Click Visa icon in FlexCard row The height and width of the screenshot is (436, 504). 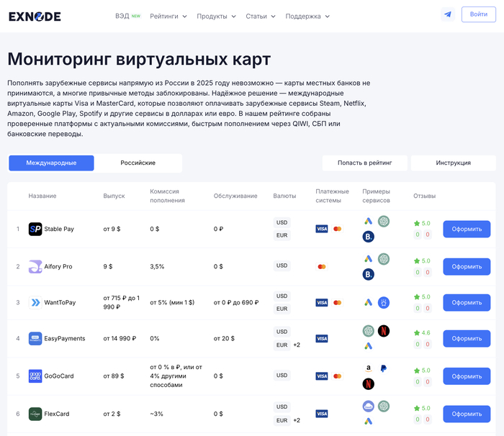(322, 414)
